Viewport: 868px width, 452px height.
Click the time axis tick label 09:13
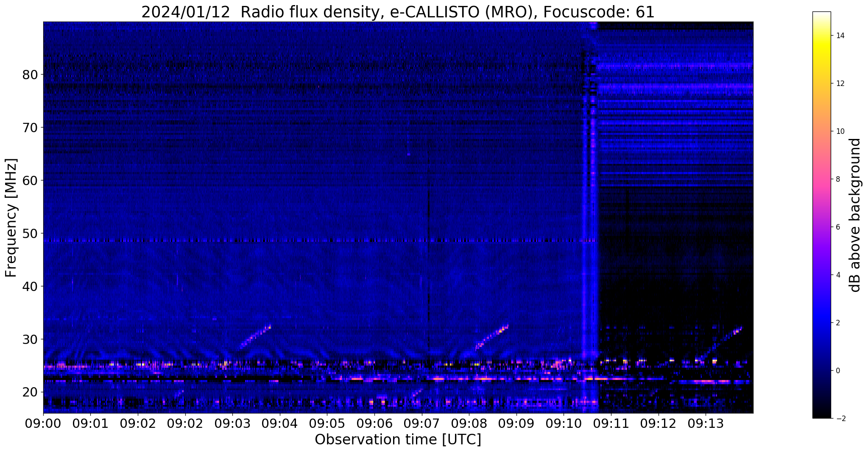tap(705, 423)
